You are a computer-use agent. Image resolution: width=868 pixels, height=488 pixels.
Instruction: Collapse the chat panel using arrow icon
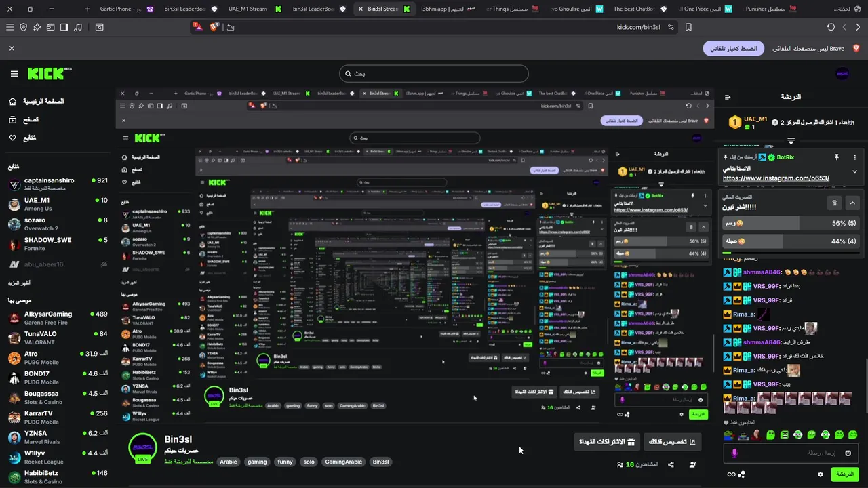(x=728, y=97)
